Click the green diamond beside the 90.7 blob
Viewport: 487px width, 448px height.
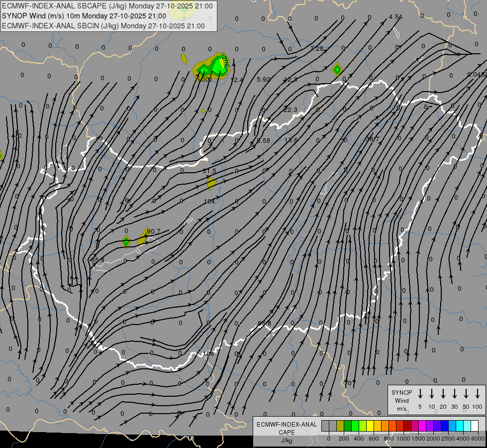126,241
